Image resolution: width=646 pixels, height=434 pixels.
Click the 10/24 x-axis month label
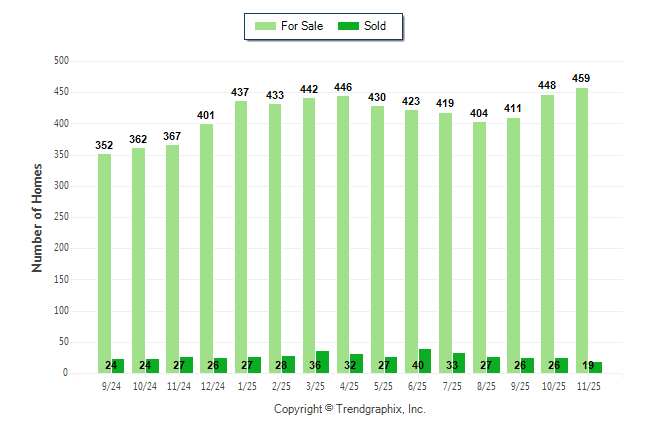tap(145, 385)
